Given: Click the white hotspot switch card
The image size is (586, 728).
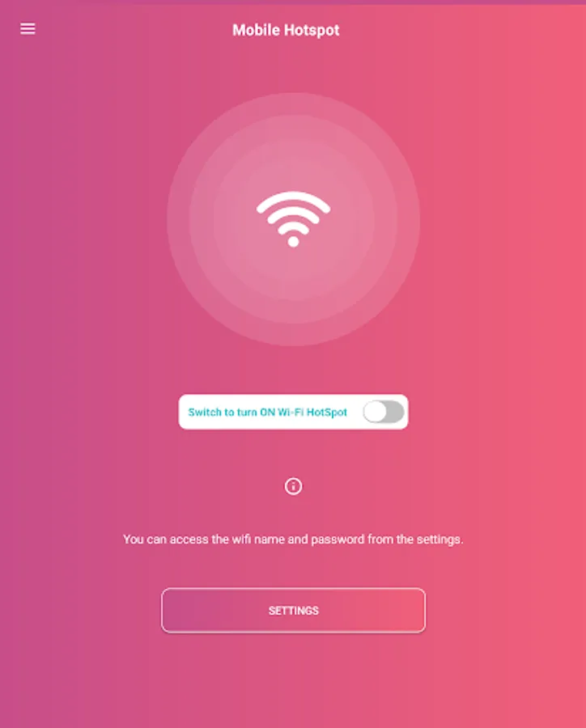Looking at the screenshot, I should [293, 412].
